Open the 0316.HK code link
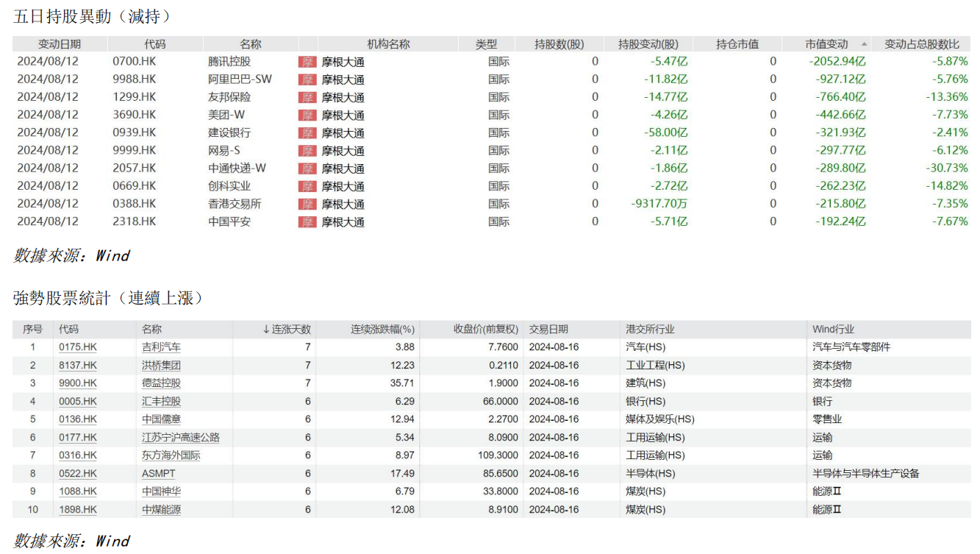The height and width of the screenshot is (554, 980). pos(78,455)
